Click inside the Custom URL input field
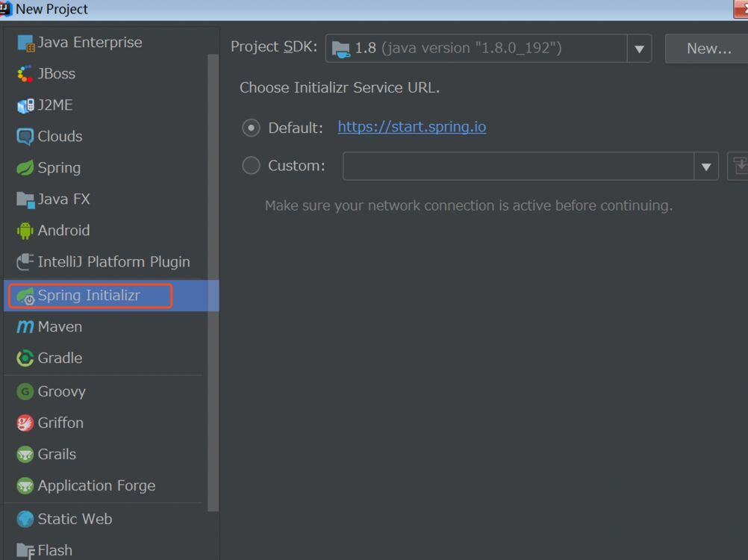 click(518, 166)
